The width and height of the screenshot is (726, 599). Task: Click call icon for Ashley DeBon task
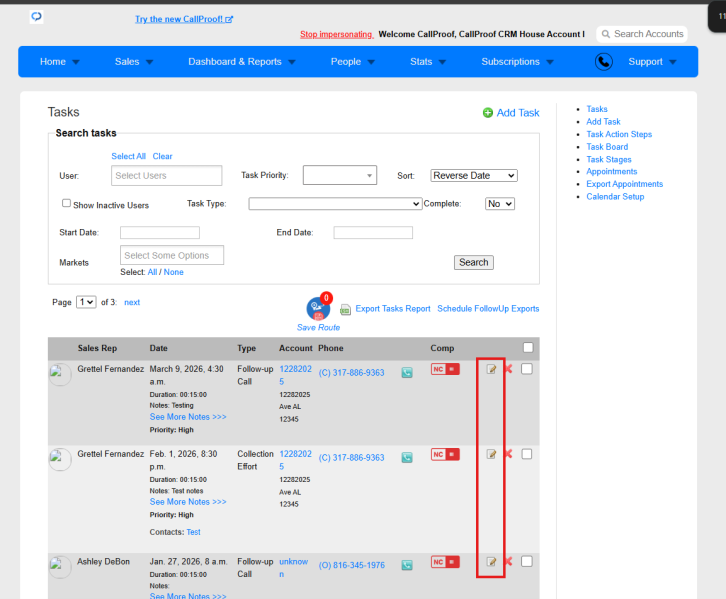(x=407, y=565)
